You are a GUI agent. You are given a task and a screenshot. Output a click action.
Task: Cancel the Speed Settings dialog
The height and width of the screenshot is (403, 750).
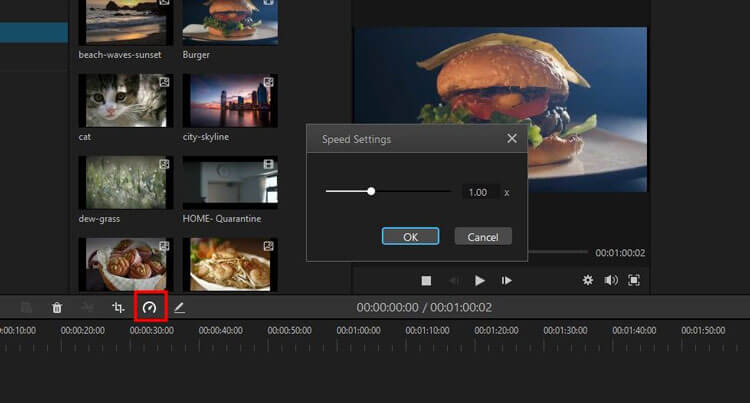(x=483, y=237)
